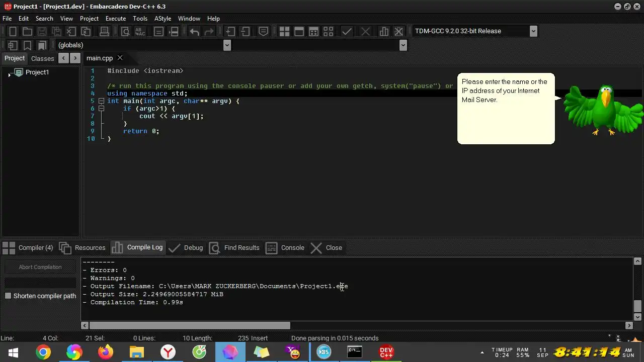
Task: Click the Insert snippet toolbar icon
Action: (13, 45)
